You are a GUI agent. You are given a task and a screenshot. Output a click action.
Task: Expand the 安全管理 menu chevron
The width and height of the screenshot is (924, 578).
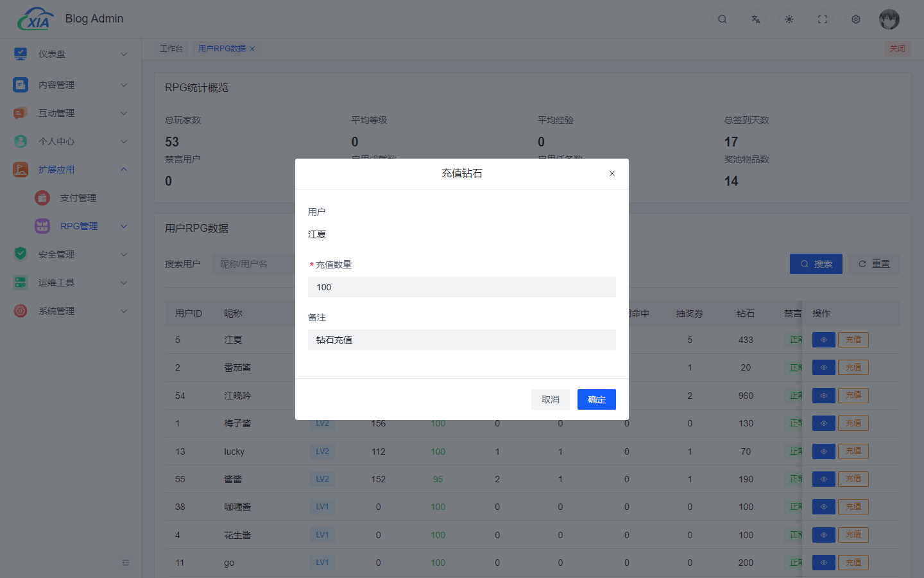[x=124, y=254]
